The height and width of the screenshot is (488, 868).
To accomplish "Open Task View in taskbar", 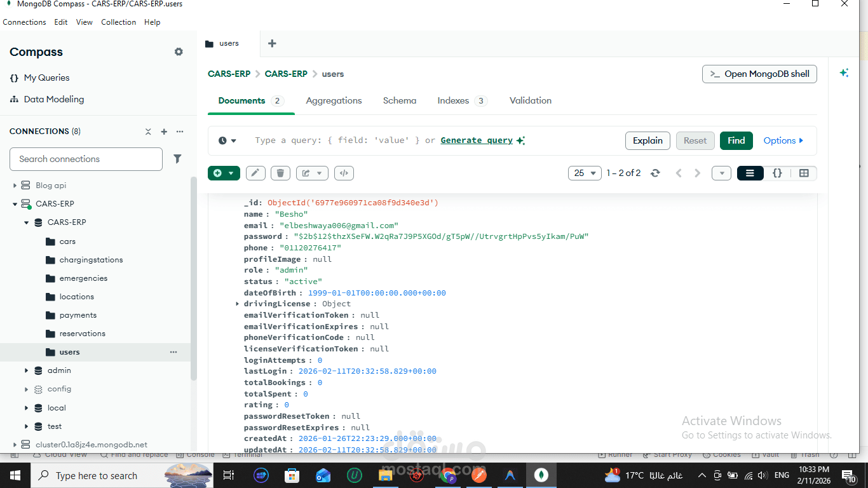I will (229, 475).
